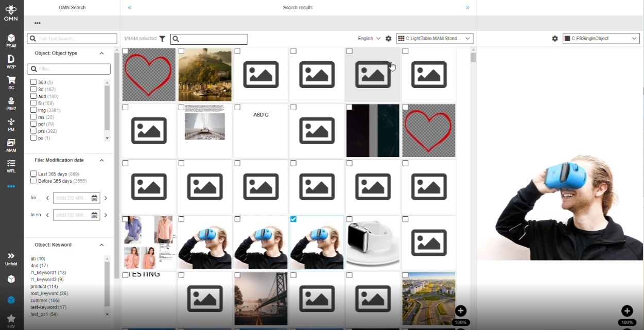This screenshot has width=644, height=330.
Task: Check the 3d object type filter
Action: coord(33,90)
